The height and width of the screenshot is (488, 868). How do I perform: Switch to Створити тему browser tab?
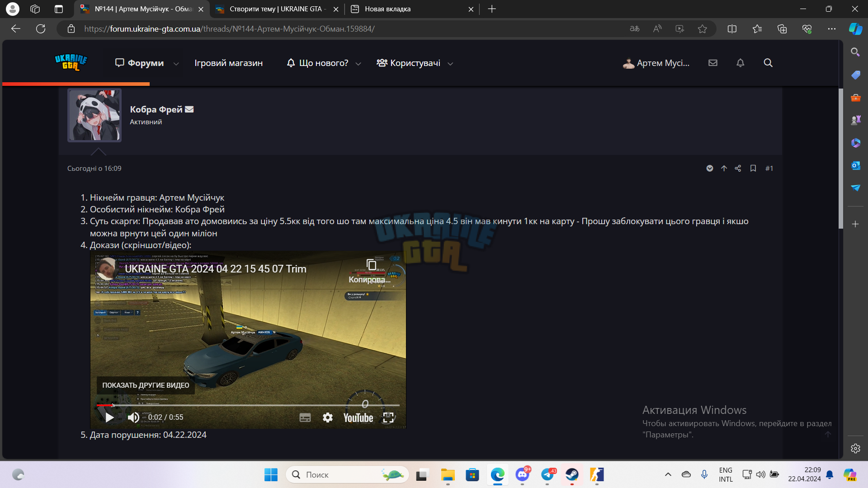pyautogui.click(x=277, y=9)
